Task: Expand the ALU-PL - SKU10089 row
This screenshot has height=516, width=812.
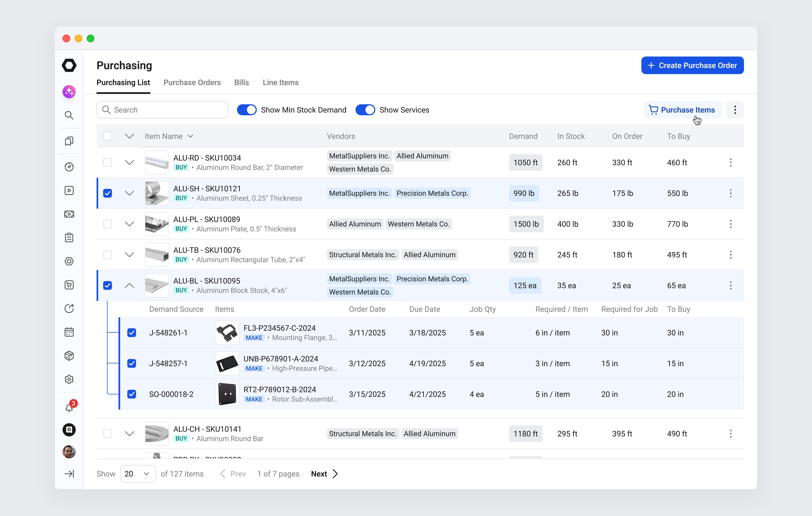Action: [x=129, y=224]
